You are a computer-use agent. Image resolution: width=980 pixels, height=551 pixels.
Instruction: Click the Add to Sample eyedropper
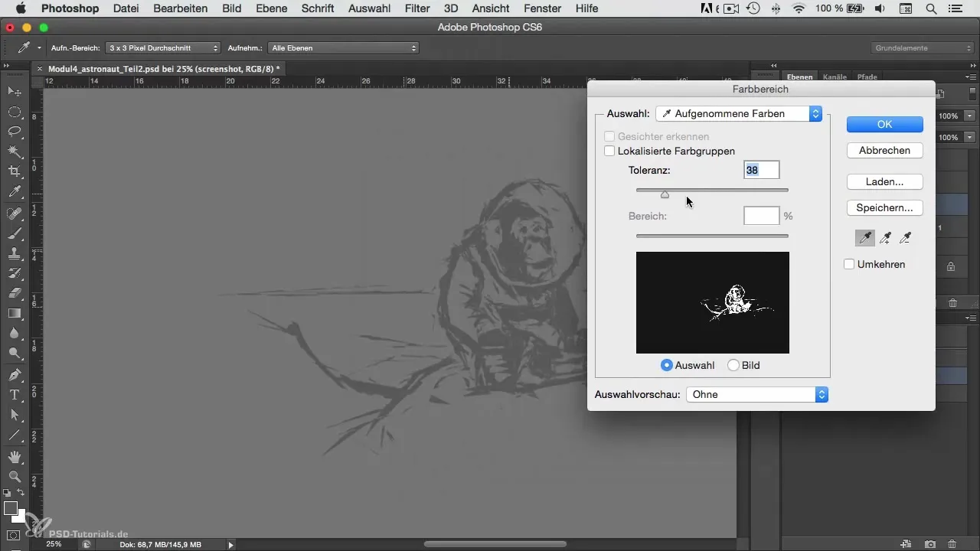tap(885, 239)
